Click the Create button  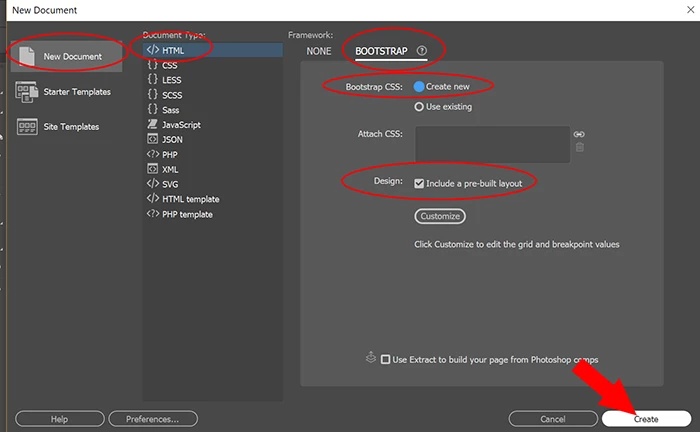click(646, 419)
